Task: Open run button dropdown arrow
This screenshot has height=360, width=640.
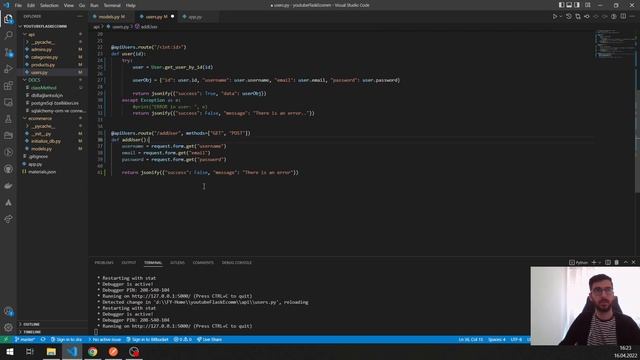Action: pos(561,17)
